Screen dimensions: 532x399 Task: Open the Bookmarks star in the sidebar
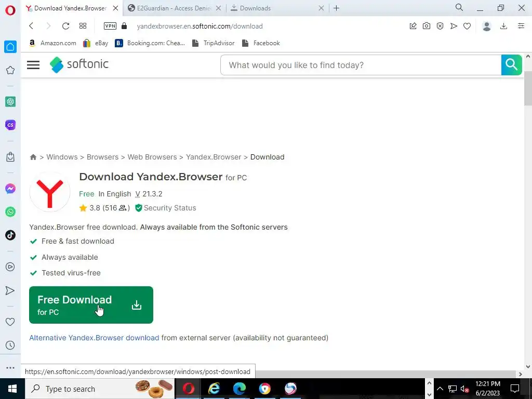[x=10, y=70]
